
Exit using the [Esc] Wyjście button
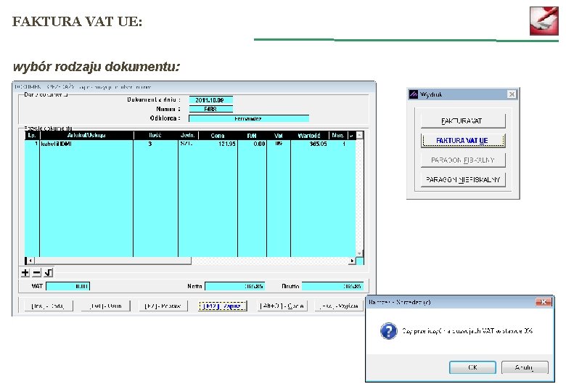pos(339,306)
